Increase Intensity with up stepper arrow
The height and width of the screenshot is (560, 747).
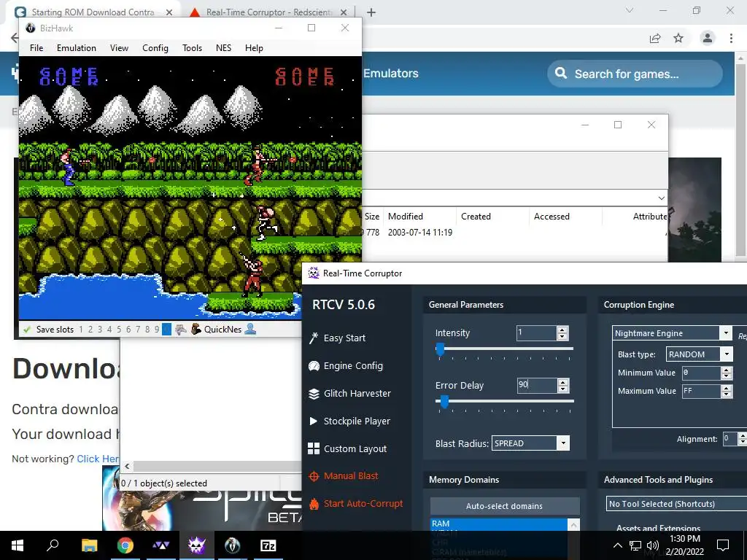point(562,330)
